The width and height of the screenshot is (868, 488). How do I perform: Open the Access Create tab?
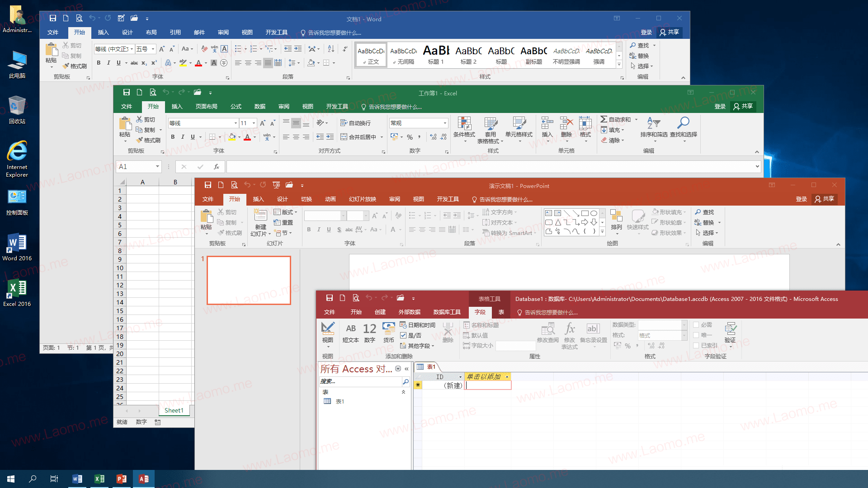380,312
